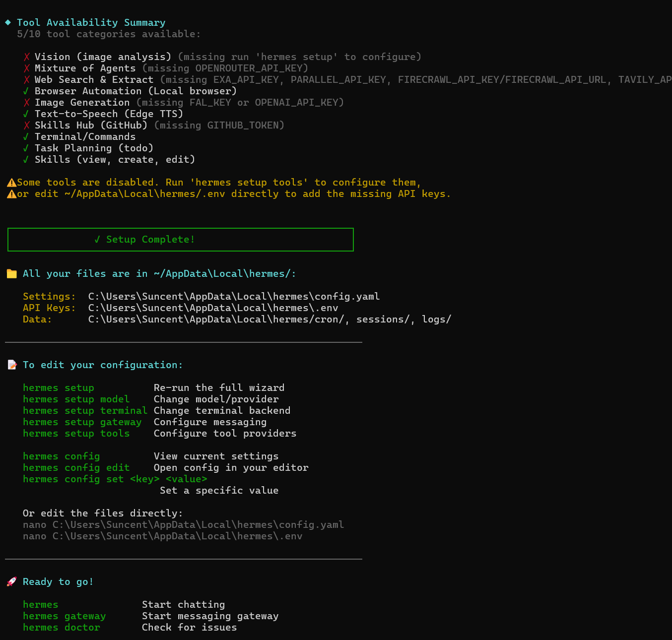Click the warning icon before 'or edit ~/AppData'
Viewport: 672px width, 640px height.
[11, 194]
